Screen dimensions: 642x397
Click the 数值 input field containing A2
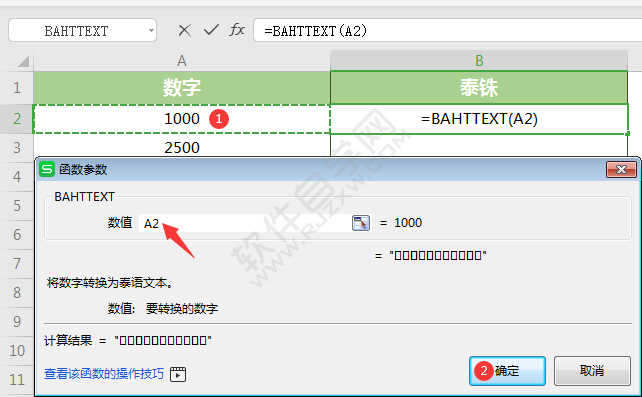(x=245, y=223)
